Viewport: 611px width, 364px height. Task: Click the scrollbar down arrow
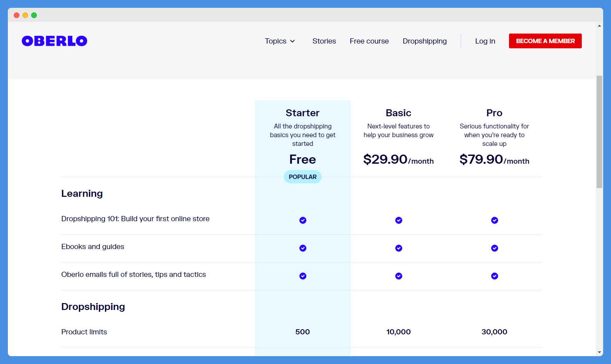point(599,352)
